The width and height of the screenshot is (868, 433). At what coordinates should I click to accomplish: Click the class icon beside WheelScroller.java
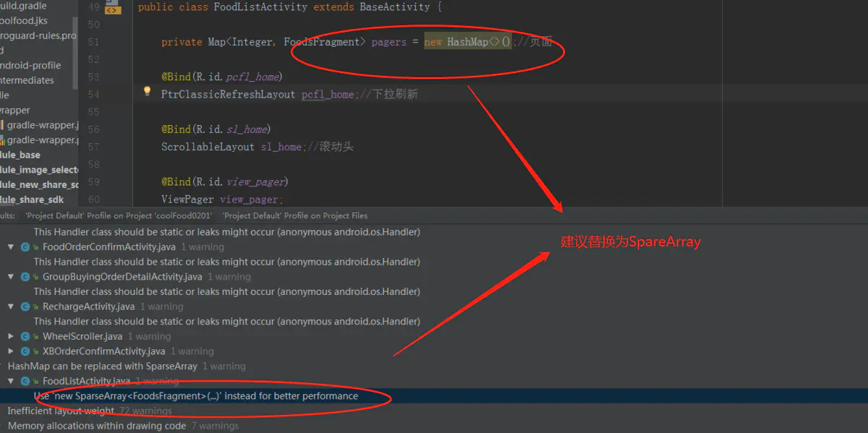point(25,336)
